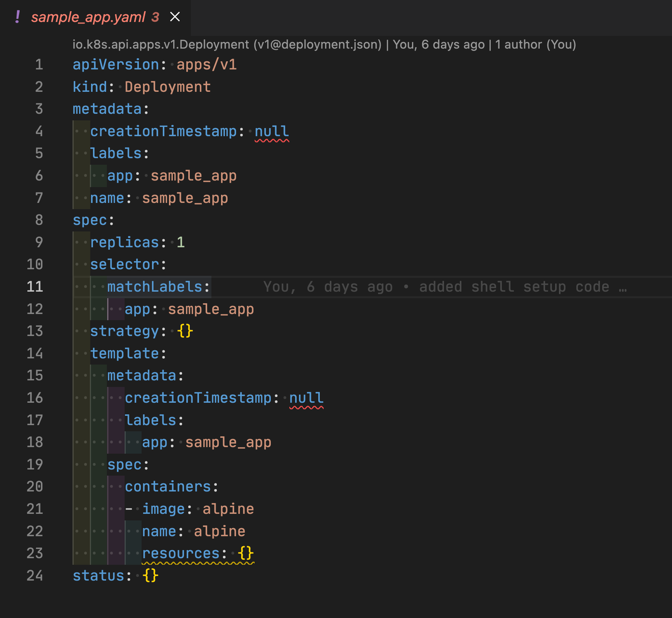The width and height of the screenshot is (672, 618).
Task: Click line number 24 in the gutter
Action: click(x=35, y=576)
